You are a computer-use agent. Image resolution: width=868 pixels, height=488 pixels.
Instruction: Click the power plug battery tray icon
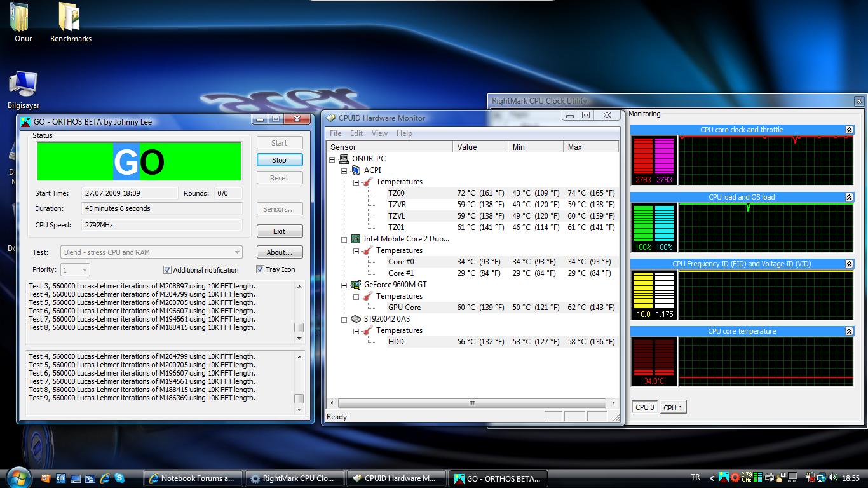(810, 478)
